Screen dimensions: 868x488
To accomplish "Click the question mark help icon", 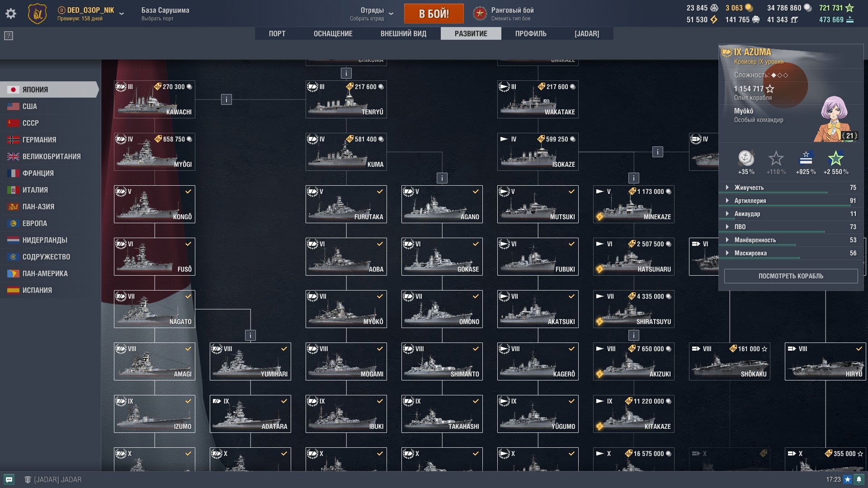I will point(9,36).
